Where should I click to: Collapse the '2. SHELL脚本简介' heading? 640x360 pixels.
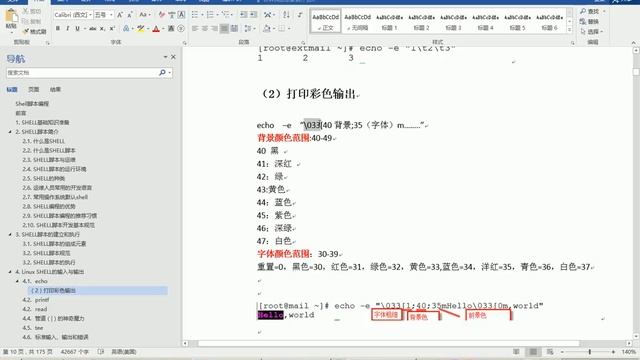coord(10,132)
